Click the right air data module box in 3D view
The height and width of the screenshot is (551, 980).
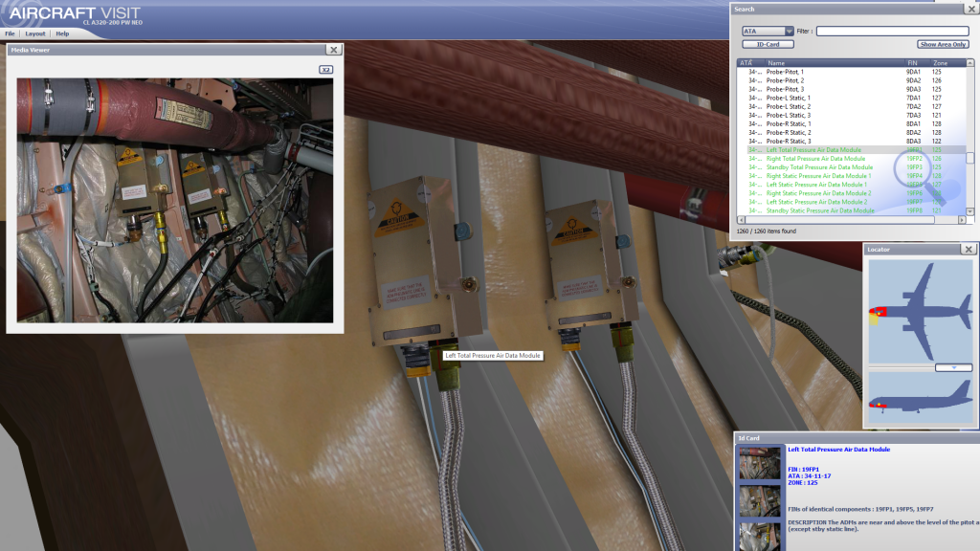(592, 266)
